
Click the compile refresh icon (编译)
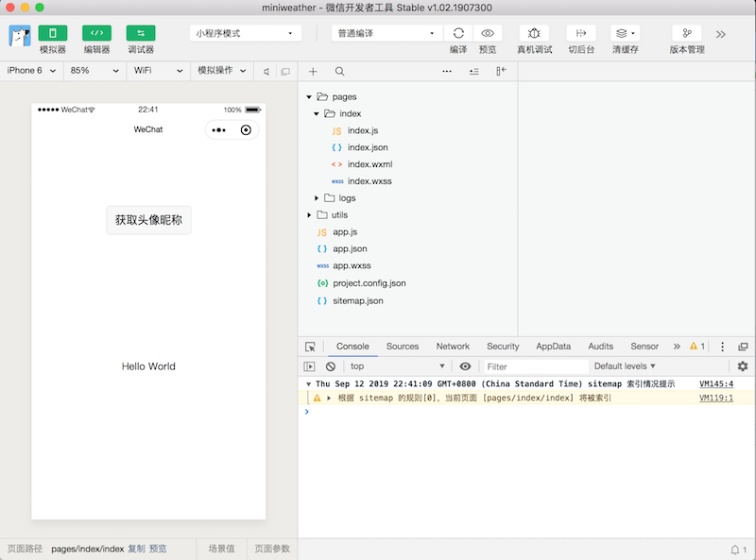pyautogui.click(x=458, y=33)
